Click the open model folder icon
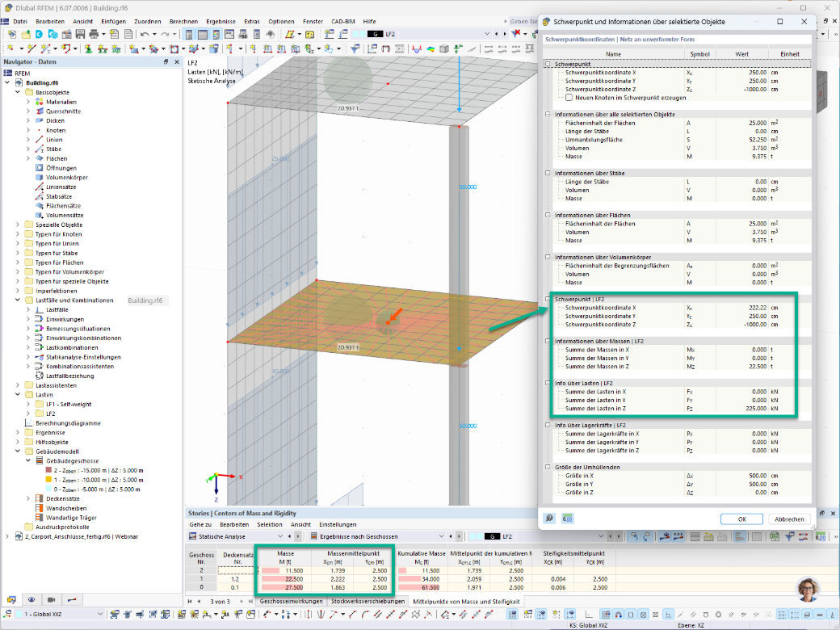This screenshot has width=840, height=630. (26, 34)
